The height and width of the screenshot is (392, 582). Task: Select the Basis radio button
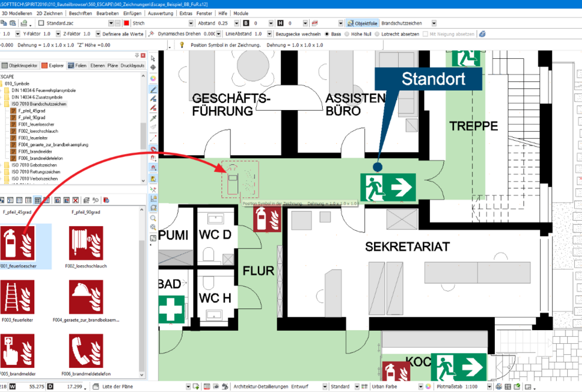point(328,34)
